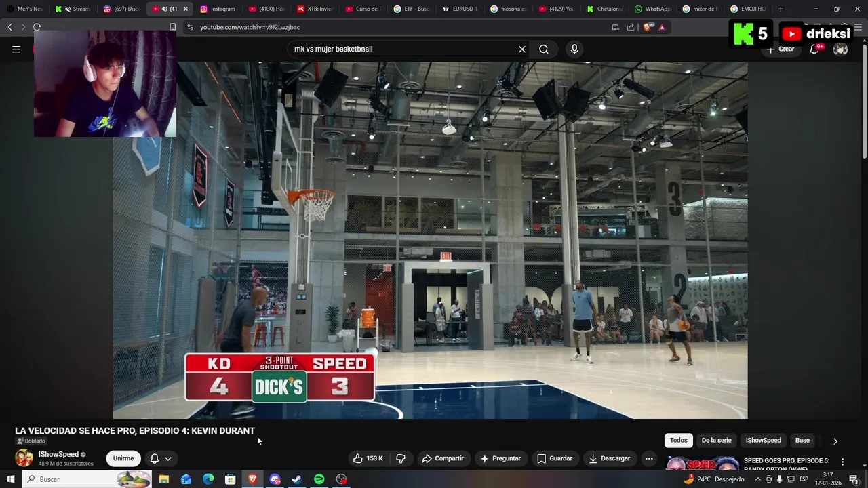Click the video player to pause
This screenshot has width=868, height=488.
pyautogui.click(x=430, y=241)
